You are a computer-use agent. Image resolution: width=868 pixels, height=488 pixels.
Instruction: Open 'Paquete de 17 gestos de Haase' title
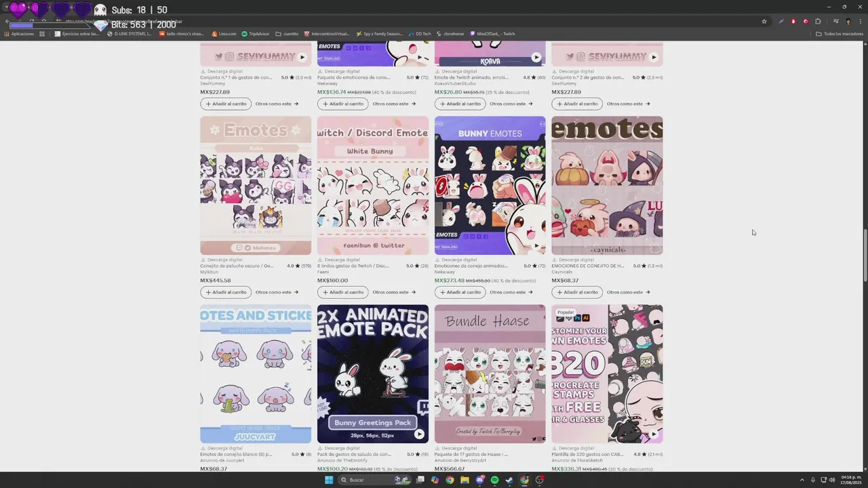click(472, 454)
